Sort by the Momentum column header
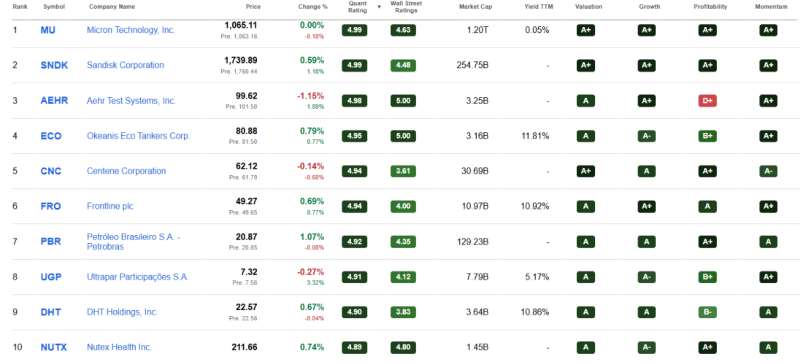The width and height of the screenshot is (800, 364). [771, 7]
